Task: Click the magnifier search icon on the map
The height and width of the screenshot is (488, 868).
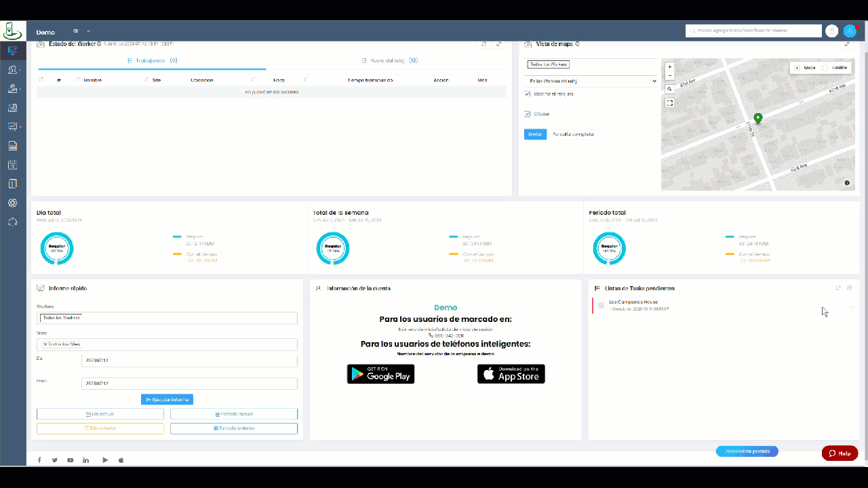Action: (669, 88)
